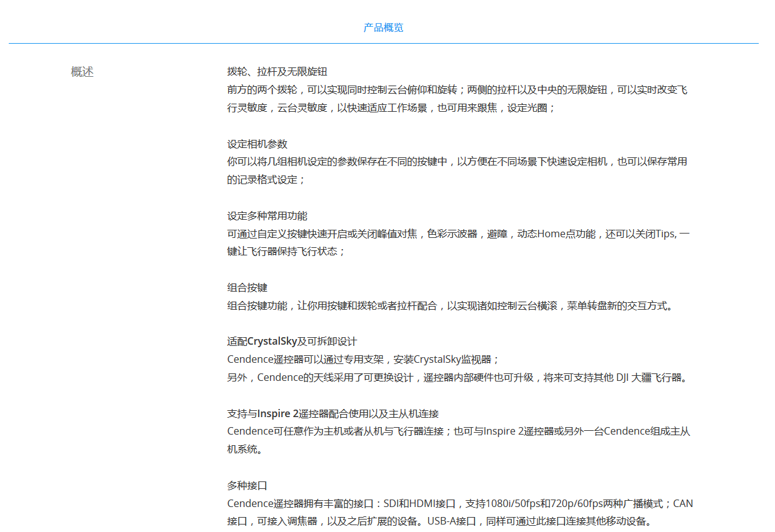The image size is (775, 532).
Task: Click heading 多种接口
Action: [x=247, y=485]
